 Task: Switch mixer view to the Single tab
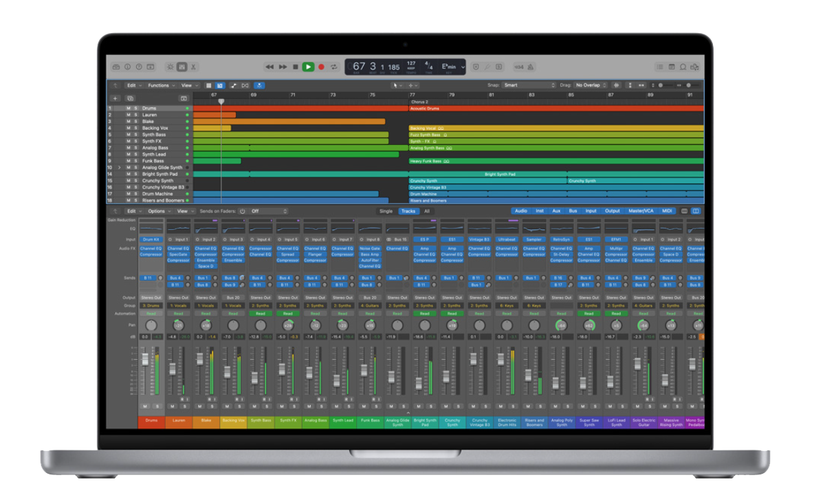click(x=386, y=211)
